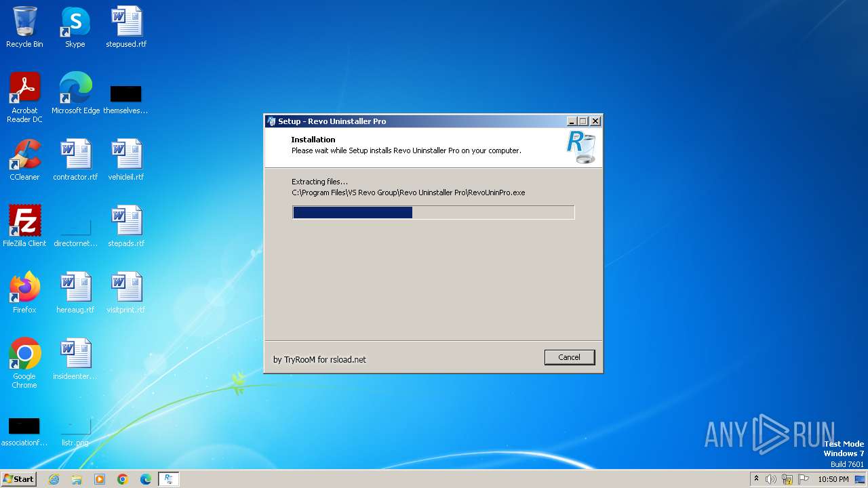Select the Microsoft Edge desktop shortcut
Viewport: 868px width, 488px height.
[x=75, y=94]
